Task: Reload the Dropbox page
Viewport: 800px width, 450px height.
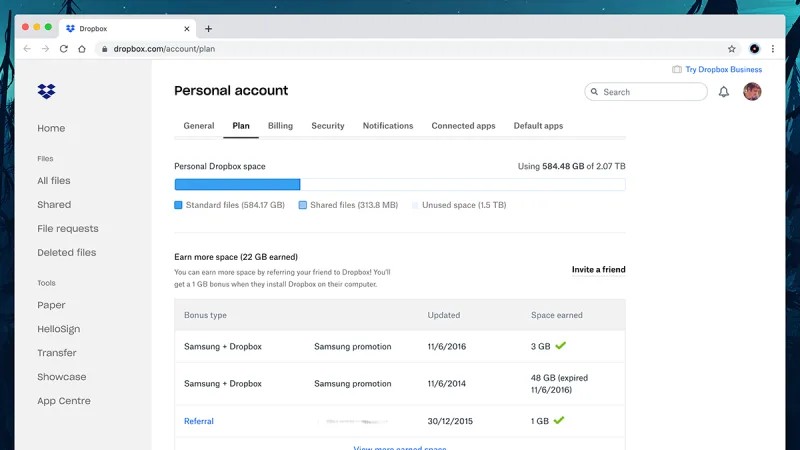Action: [64, 49]
